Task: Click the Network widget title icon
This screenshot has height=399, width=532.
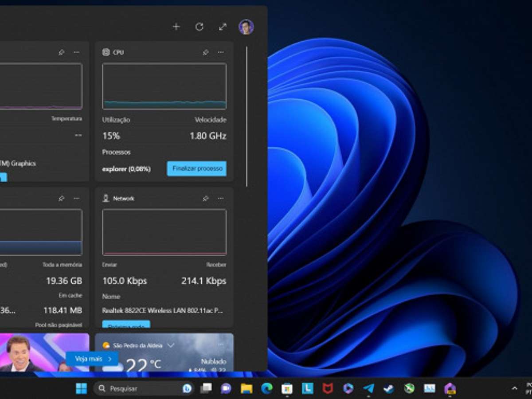Action: pyautogui.click(x=106, y=199)
